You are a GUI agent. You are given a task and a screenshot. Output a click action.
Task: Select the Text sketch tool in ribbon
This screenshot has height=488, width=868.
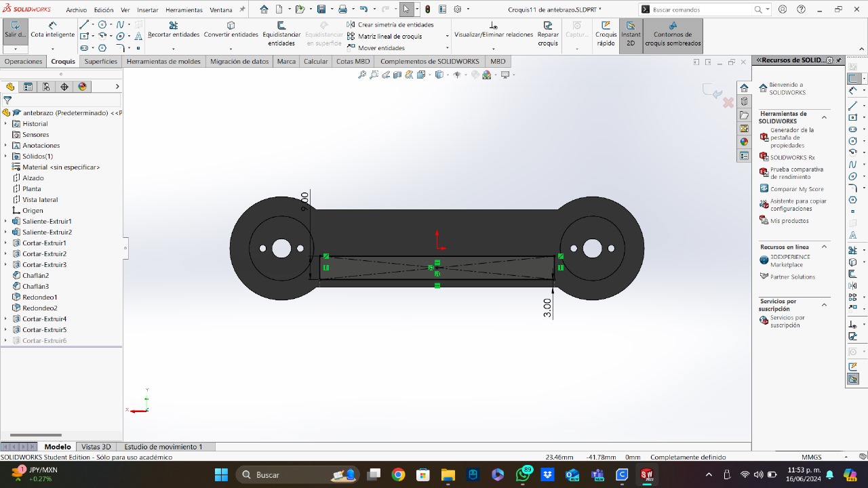click(138, 37)
